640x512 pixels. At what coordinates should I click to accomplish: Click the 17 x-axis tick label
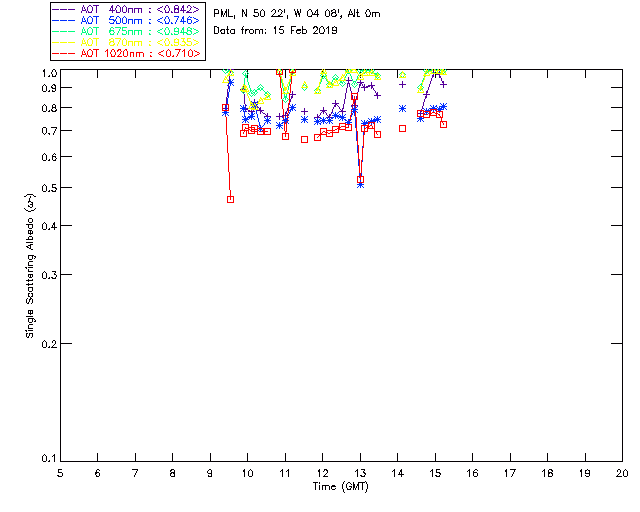pyautogui.click(x=510, y=474)
